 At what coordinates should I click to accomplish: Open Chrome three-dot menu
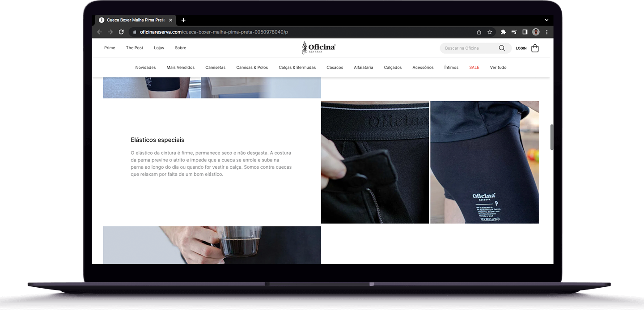click(547, 32)
